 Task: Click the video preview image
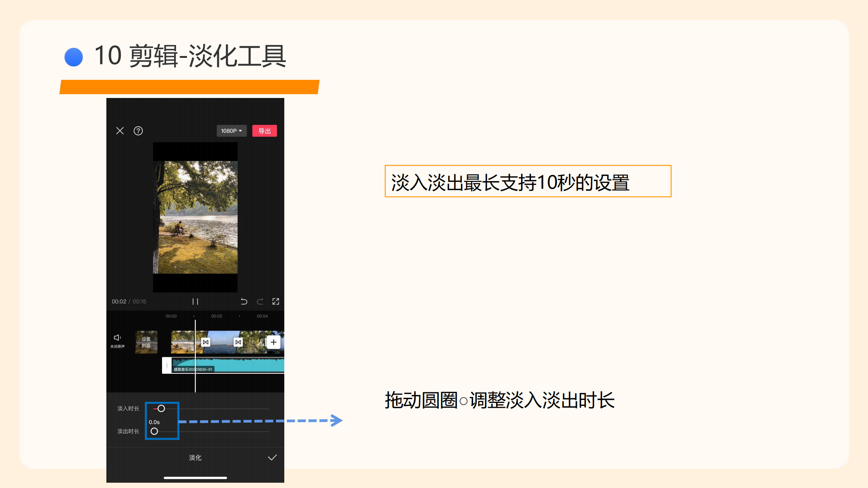tap(195, 217)
